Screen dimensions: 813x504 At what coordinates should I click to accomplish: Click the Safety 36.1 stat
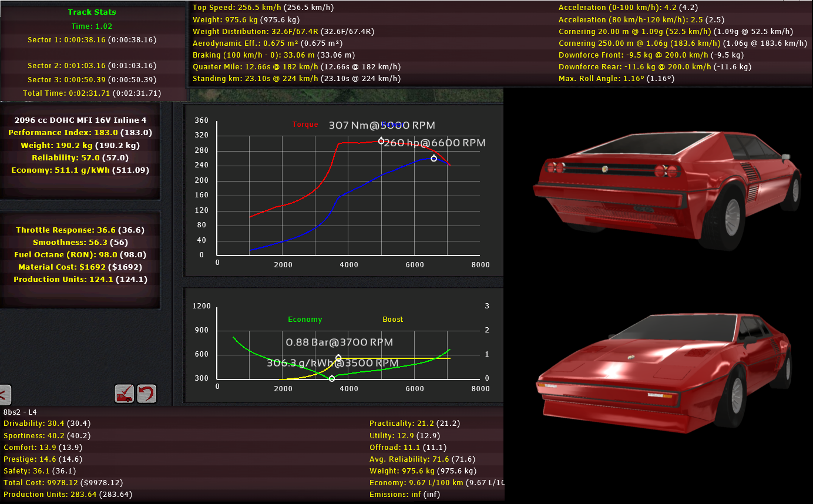point(39,471)
